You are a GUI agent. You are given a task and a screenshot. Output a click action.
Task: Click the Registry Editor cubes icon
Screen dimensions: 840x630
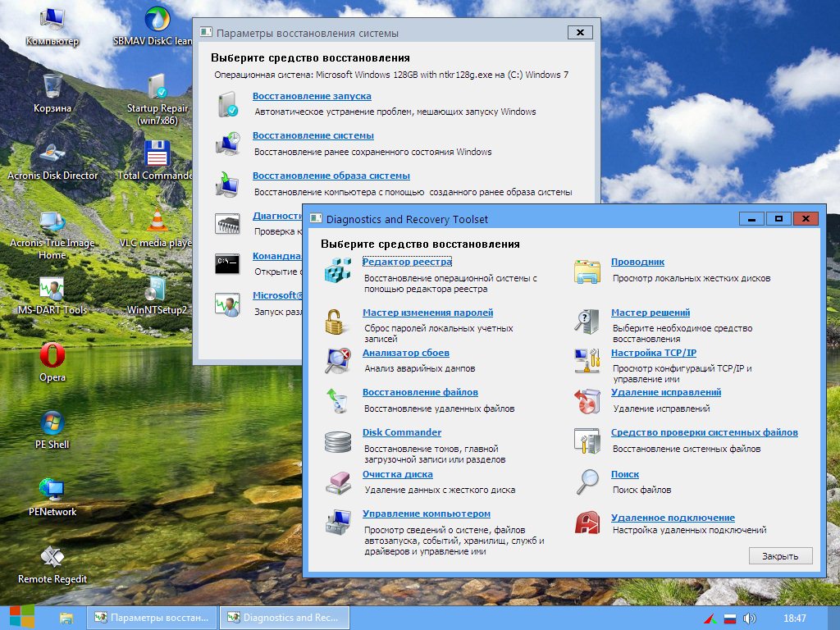(337, 271)
